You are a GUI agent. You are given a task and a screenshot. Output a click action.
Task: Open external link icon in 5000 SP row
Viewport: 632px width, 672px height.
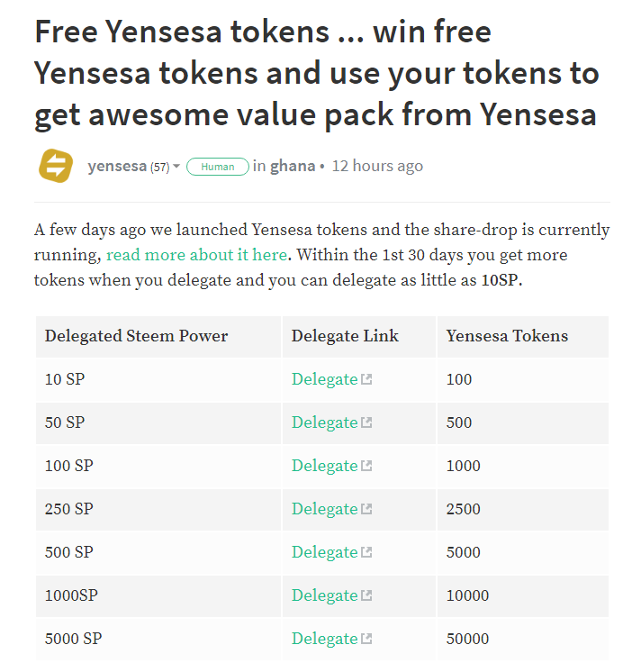(x=366, y=639)
